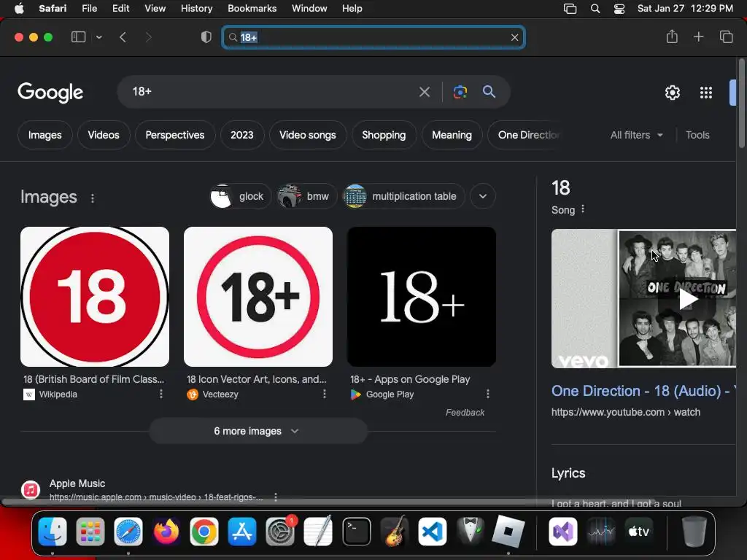Open the 18+ Vecteezy icon image
This screenshot has width=747, height=560.
pyautogui.click(x=258, y=297)
